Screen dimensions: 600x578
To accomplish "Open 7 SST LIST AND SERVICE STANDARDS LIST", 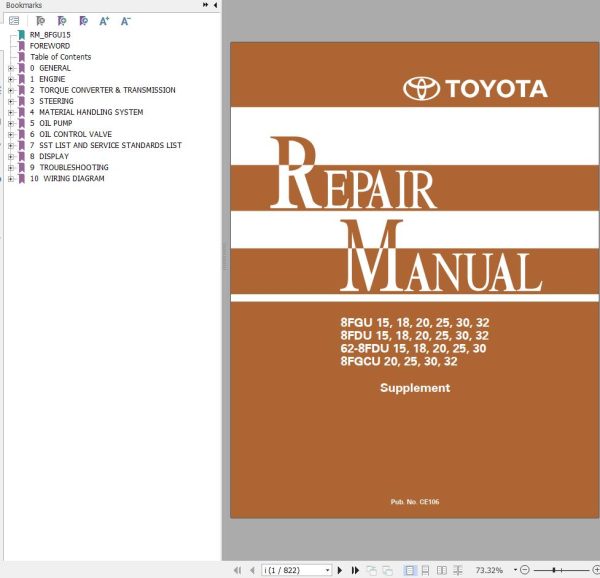I will coord(106,146).
